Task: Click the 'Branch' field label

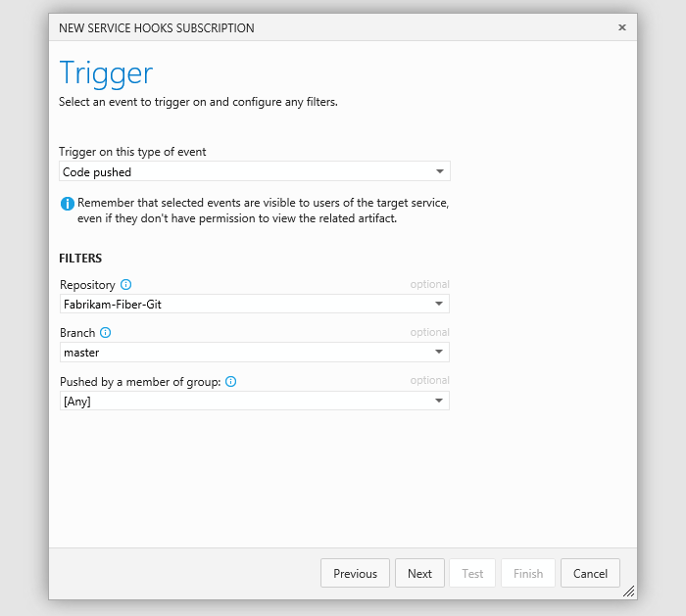Action: [77, 333]
